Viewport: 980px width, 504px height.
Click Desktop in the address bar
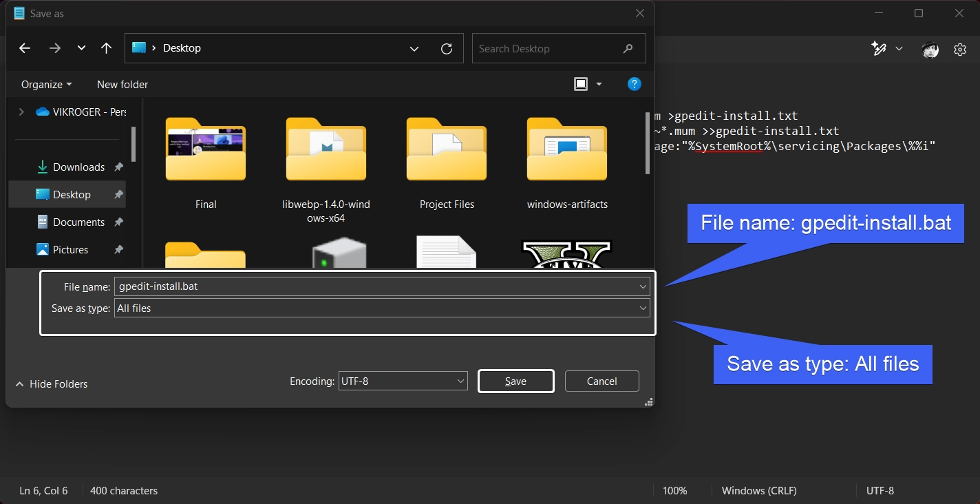coord(182,48)
